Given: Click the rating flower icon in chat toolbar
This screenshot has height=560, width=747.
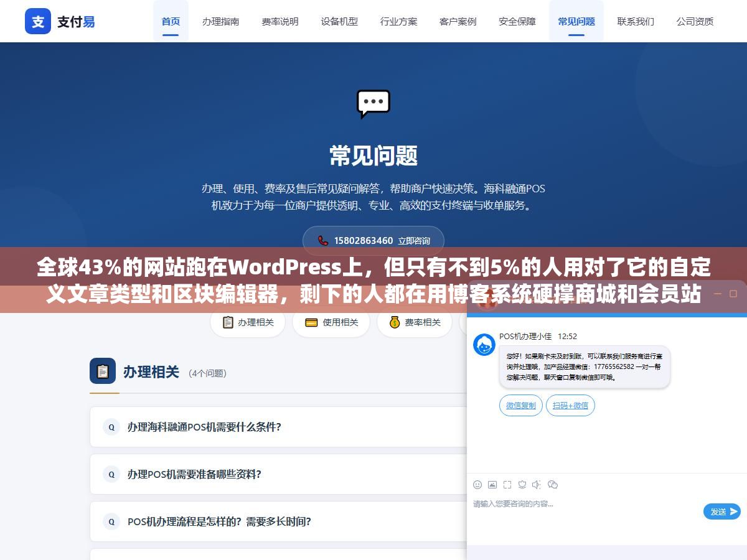Looking at the screenshot, I should tap(522, 485).
